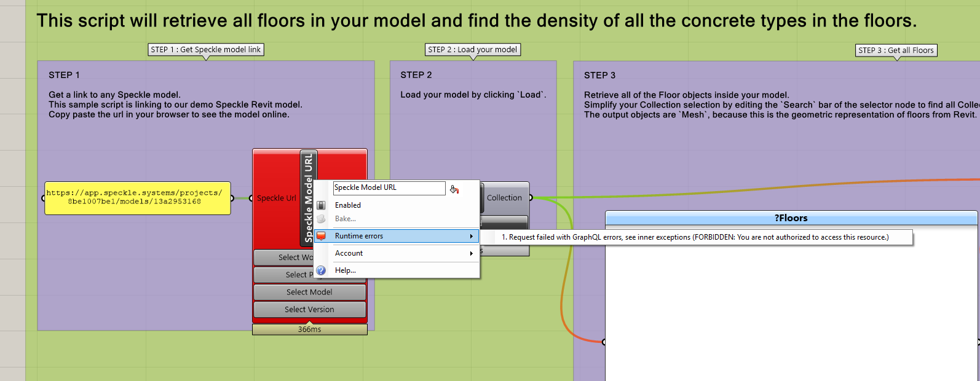Click the STEP 1 heading text
The width and height of the screenshot is (980, 381).
(64, 75)
